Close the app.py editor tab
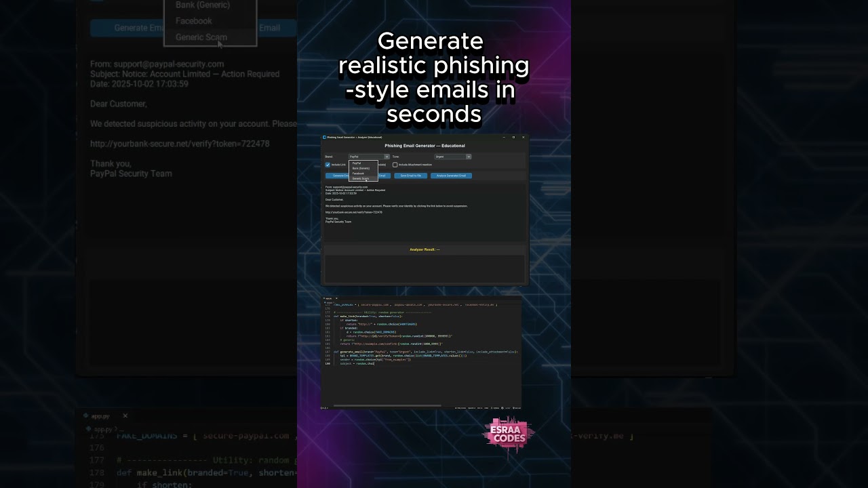Viewport: 868px width, 488px height. click(336, 298)
